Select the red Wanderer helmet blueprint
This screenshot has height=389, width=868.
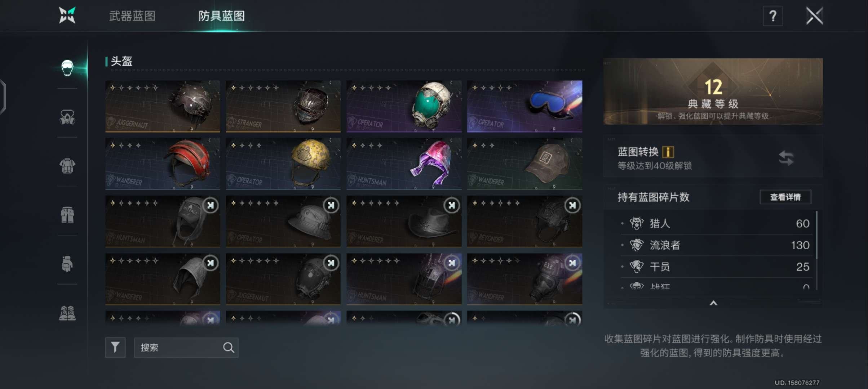coord(163,164)
